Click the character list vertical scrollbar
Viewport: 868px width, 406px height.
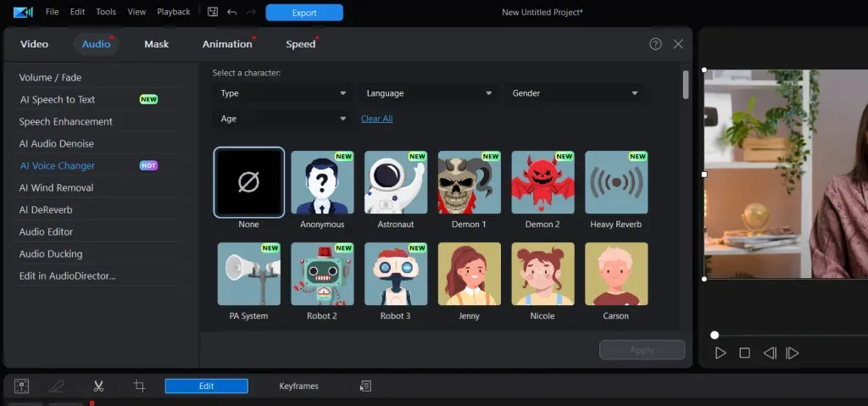[686, 85]
